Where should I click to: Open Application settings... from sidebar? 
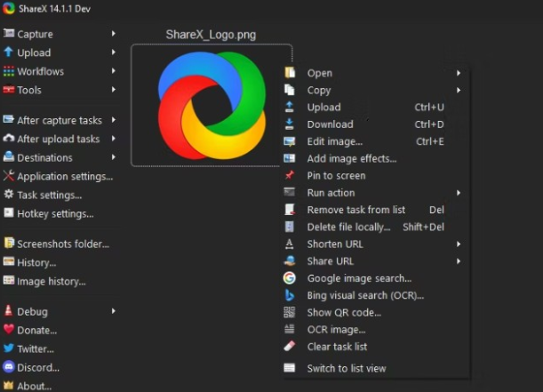point(59,176)
